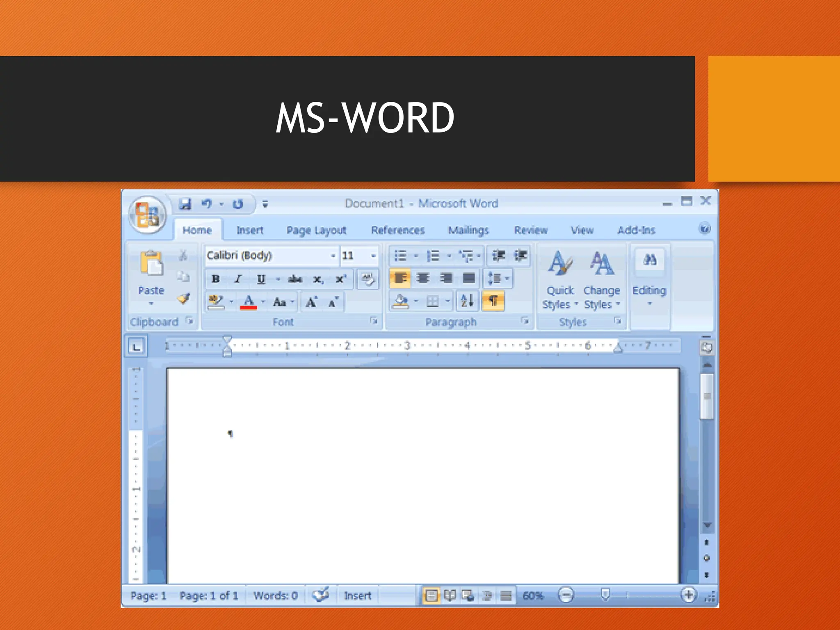The width and height of the screenshot is (840, 630).
Task: Select the Format Painter brush
Action: click(x=184, y=298)
